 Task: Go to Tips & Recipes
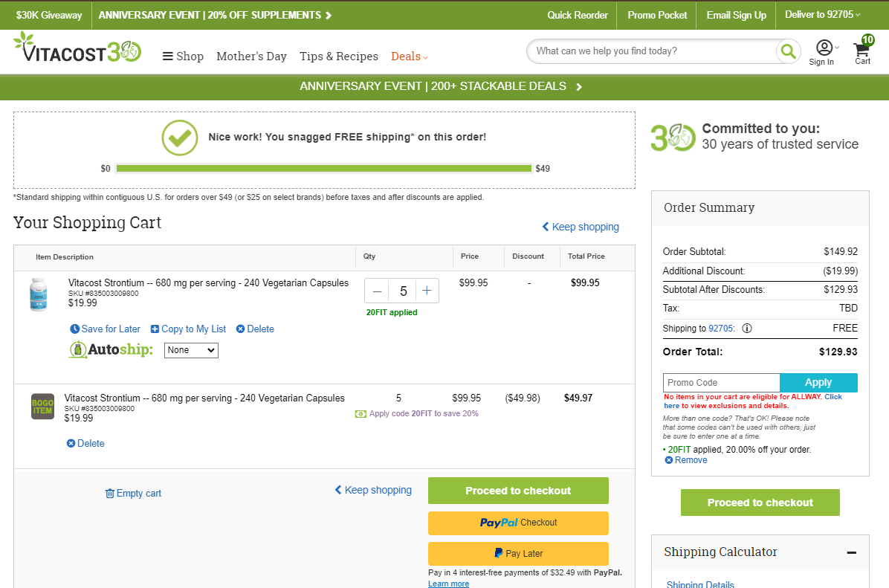338,56
